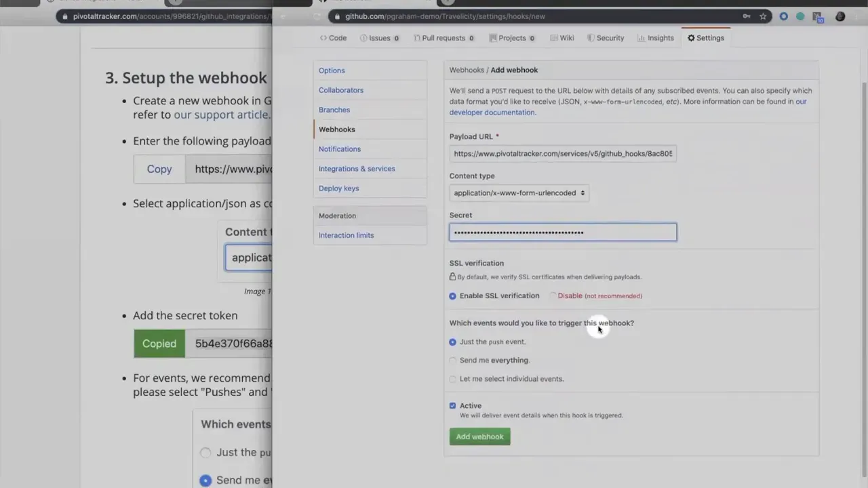Click inside the Secret input field
The image size is (868, 488).
coord(563,232)
